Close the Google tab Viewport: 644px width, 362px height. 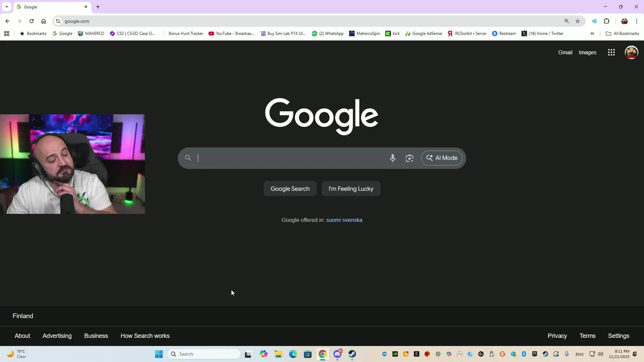pyautogui.click(x=86, y=7)
